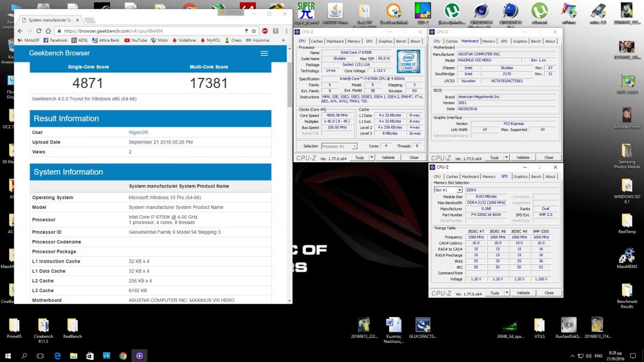Open the RealBench desktop folder
The height and width of the screenshot is (362, 644).
pyautogui.click(x=72, y=328)
